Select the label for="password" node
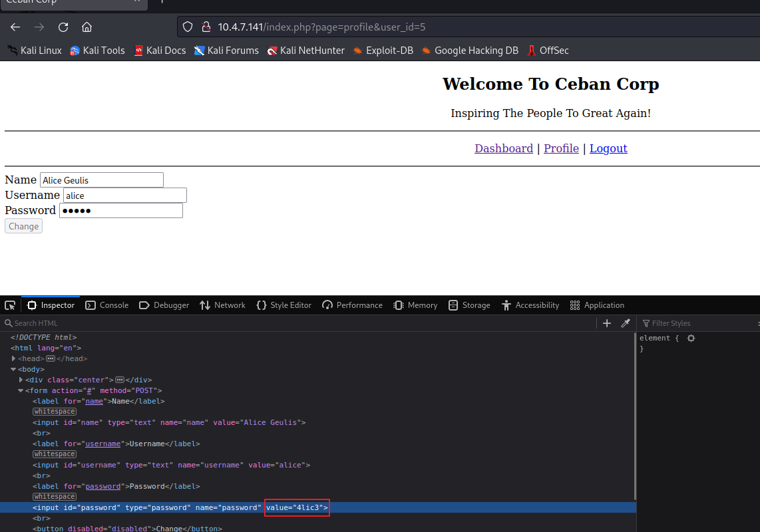 pos(116,487)
